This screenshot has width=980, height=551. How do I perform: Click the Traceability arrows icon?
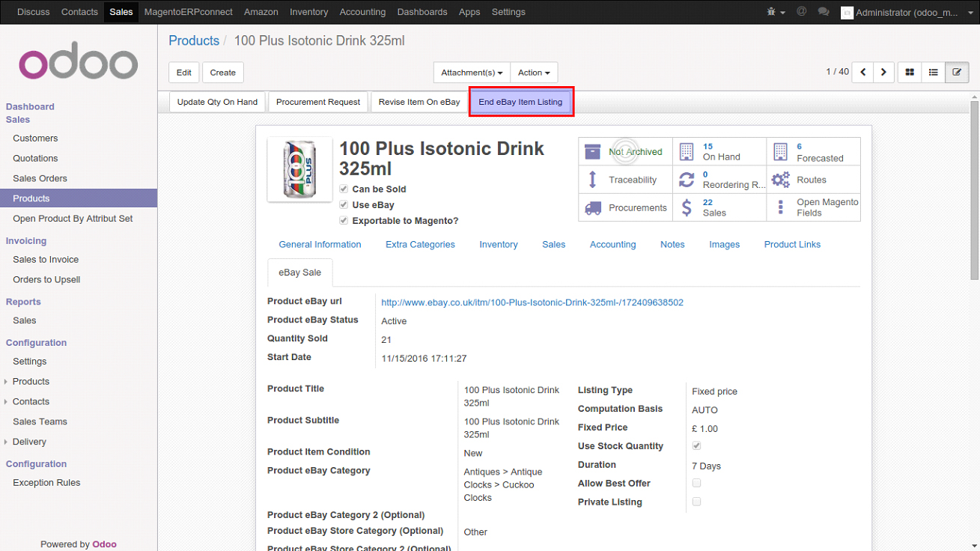tap(592, 180)
